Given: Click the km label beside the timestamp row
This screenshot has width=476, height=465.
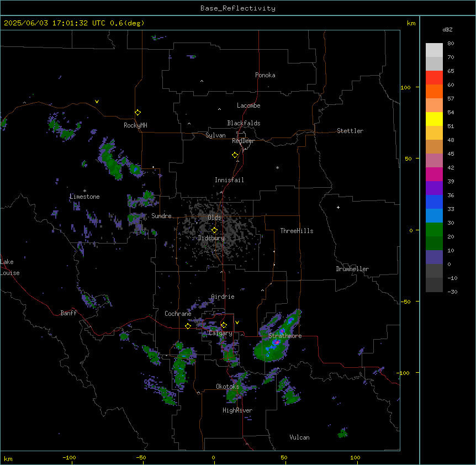Looking at the screenshot, I should click(411, 23).
